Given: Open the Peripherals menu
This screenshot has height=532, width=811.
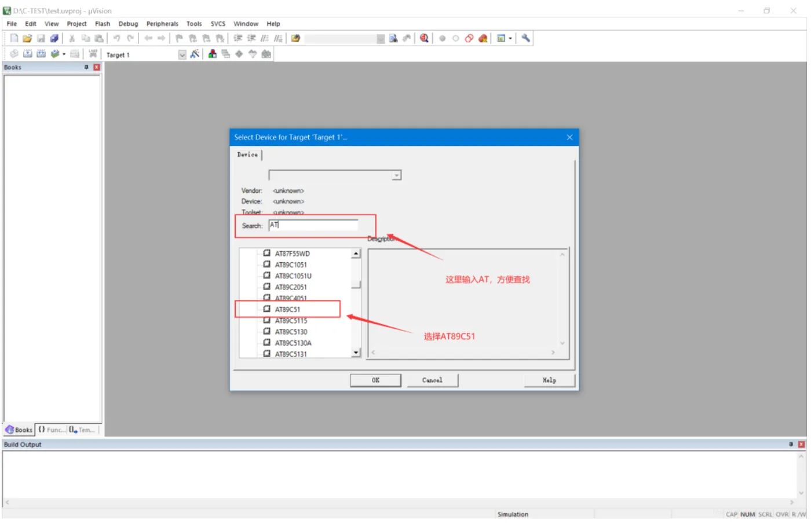Looking at the screenshot, I should 162,24.
